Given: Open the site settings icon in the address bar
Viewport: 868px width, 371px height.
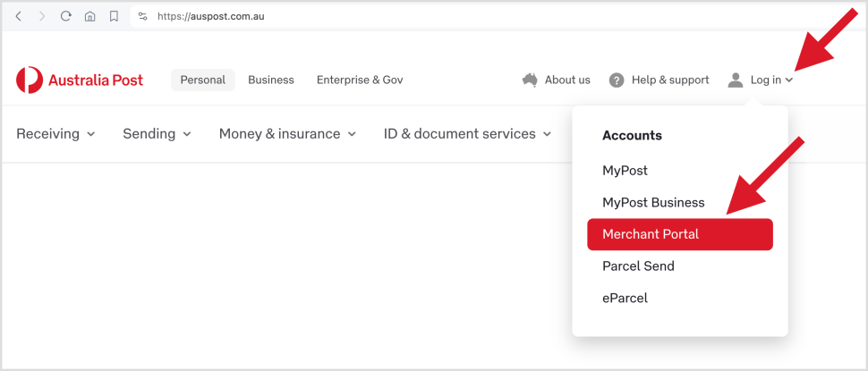Looking at the screenshot, I should click(143, 17).
